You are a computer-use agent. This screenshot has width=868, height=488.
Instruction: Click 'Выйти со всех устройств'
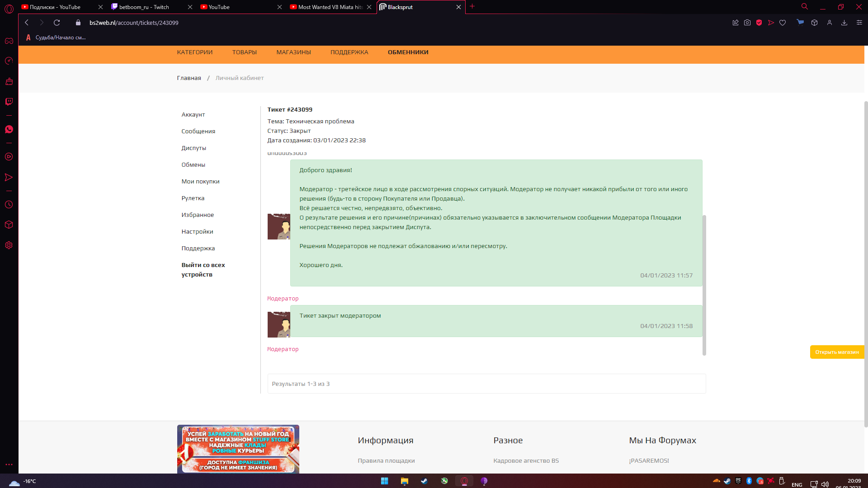(x=203, y=270)
